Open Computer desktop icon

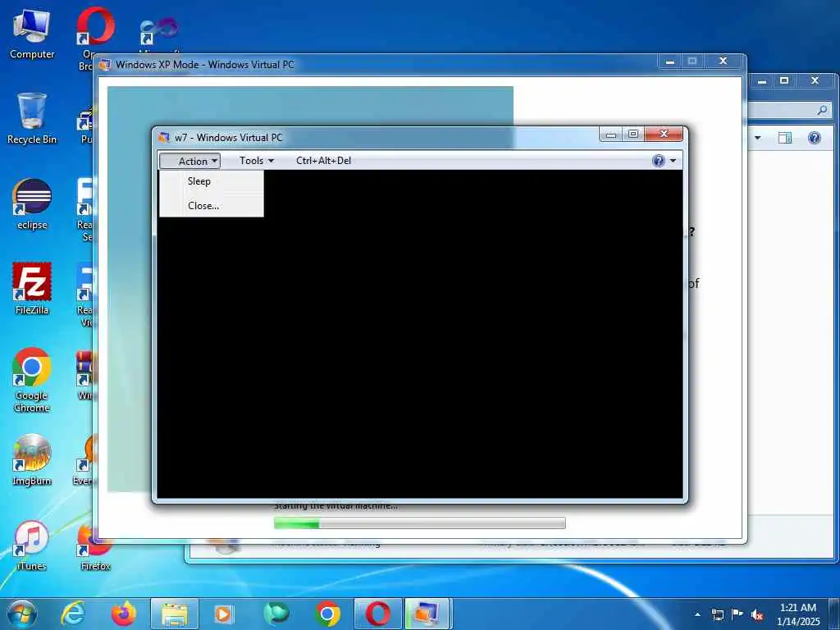(x=32, y=34)
